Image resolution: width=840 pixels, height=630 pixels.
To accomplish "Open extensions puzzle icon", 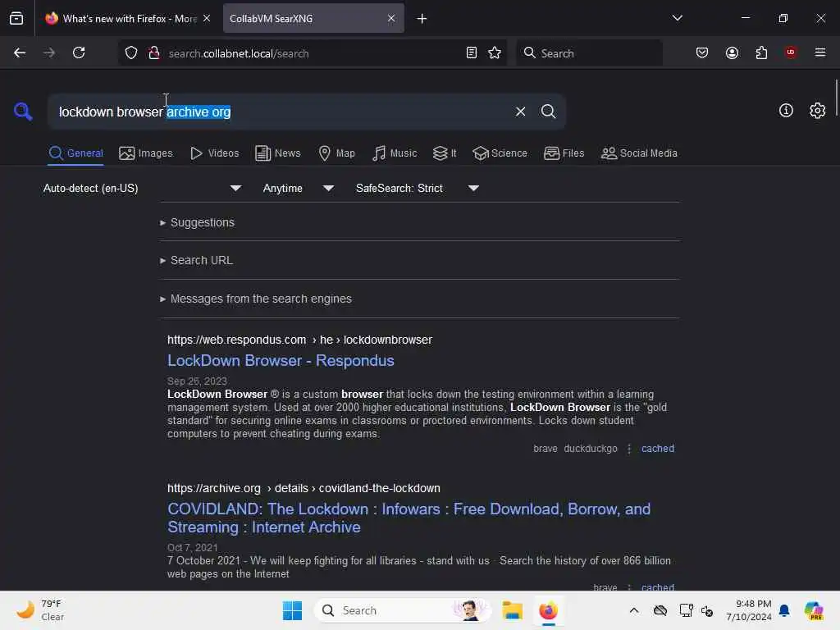I will (x=761, y=52).
